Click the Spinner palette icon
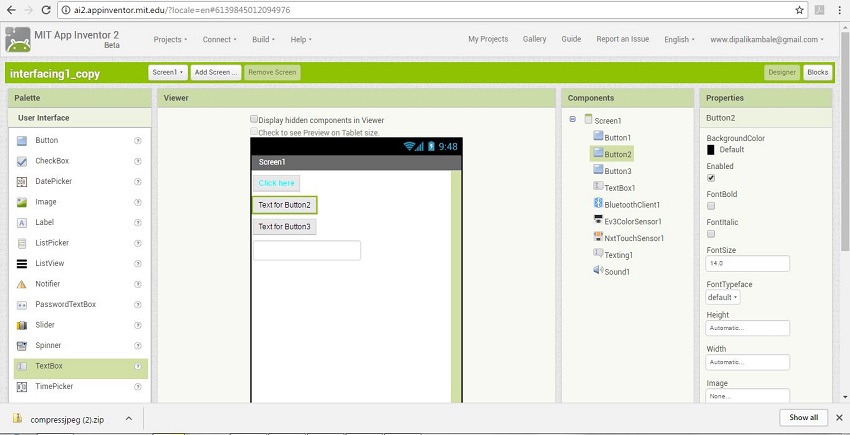 [22, 346]
